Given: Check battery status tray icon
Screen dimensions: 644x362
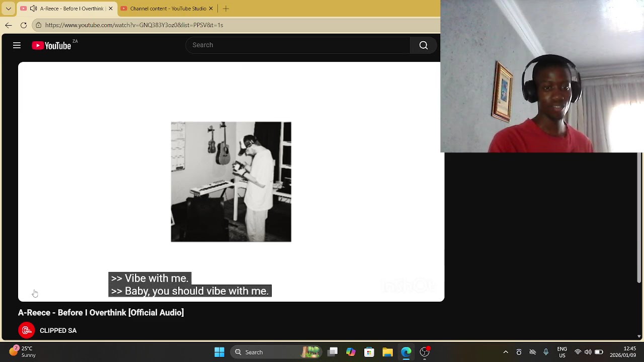Looking at the screenshot, I should (x=599, y=352).
